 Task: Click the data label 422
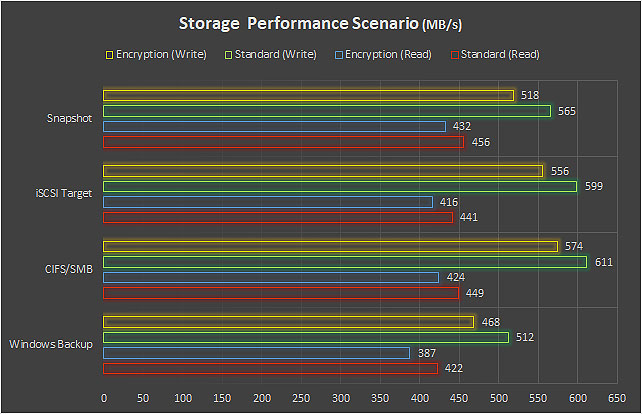(453, 369)
